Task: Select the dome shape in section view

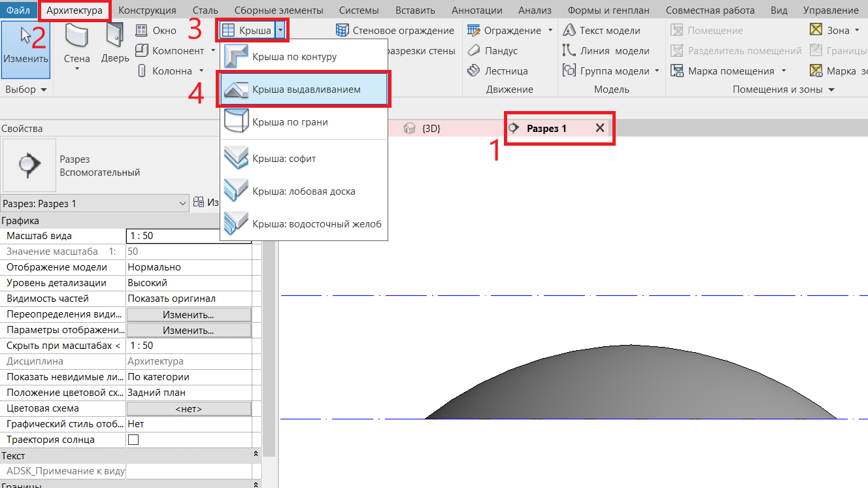Action: (x=631, y=385)
